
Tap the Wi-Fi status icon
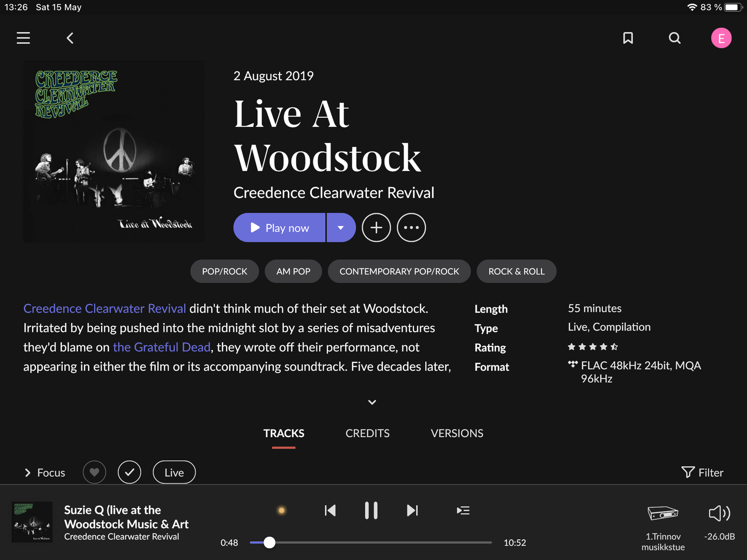pyautogui.click(x=691, y=7)
